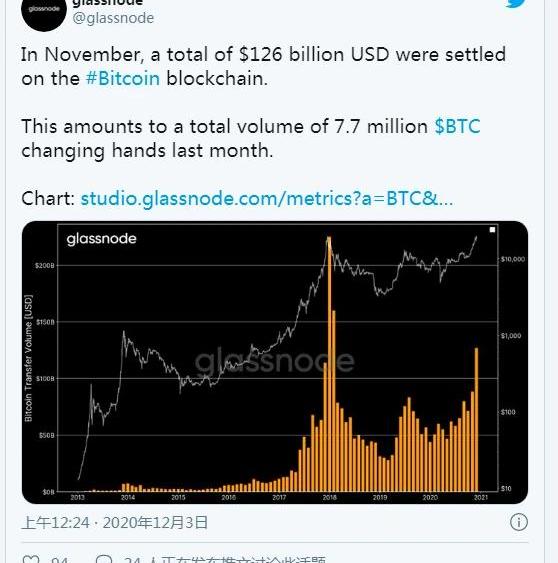This screenshot has width=558, height=563.
Task: Click the 2019 label on the x-axis
Action: click(x=380, y=497)
